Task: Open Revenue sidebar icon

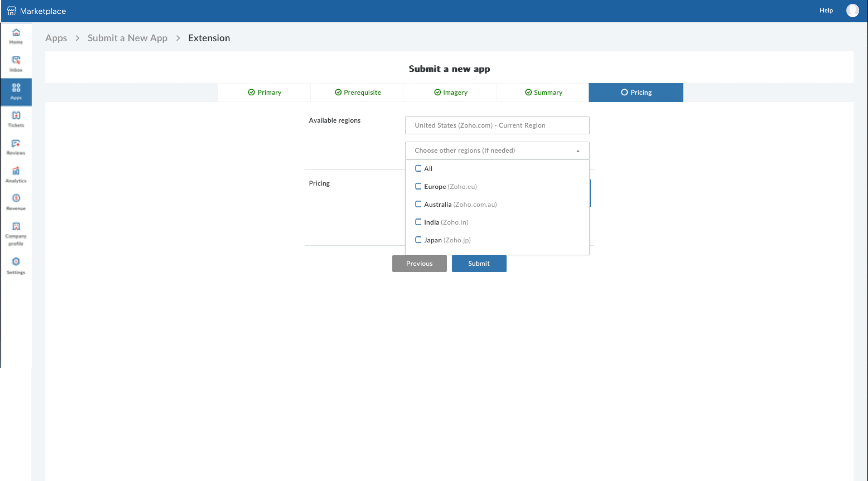Action: pyautogui.click(x=16, y=202)
